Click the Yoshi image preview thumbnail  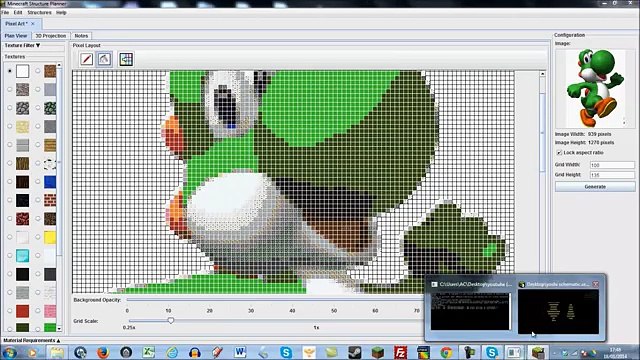pos(595,88)
